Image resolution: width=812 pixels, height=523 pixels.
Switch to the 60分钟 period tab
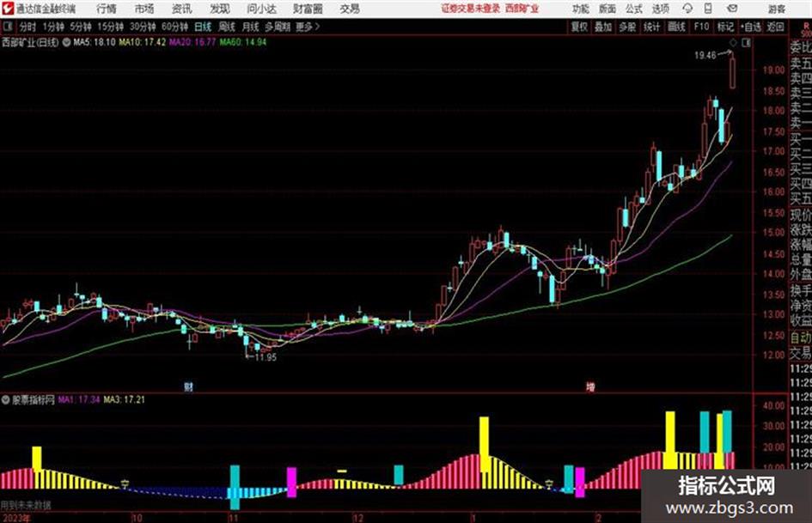[175, 27]
